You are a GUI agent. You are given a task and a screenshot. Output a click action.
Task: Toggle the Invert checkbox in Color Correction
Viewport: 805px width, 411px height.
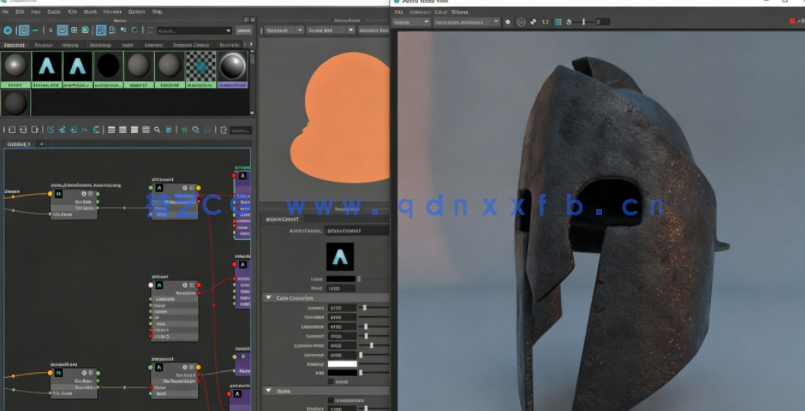[x=332, y=381]
